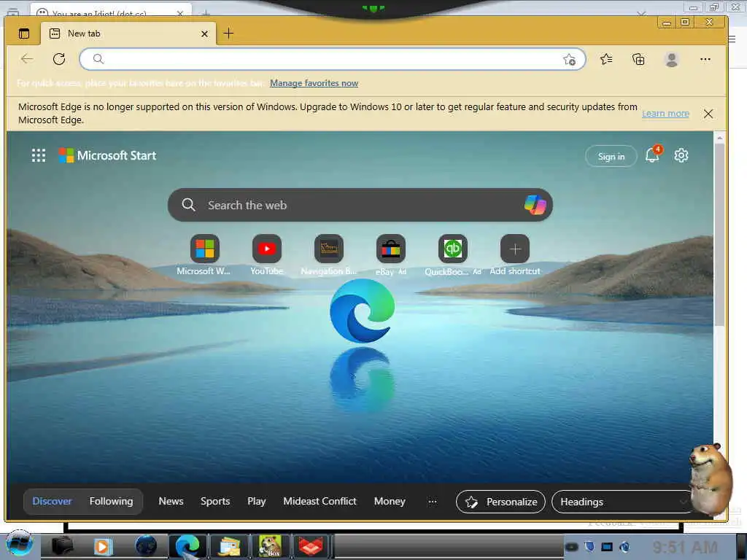
Task: Switch to the Following feed tab
Action: (111, 502)
